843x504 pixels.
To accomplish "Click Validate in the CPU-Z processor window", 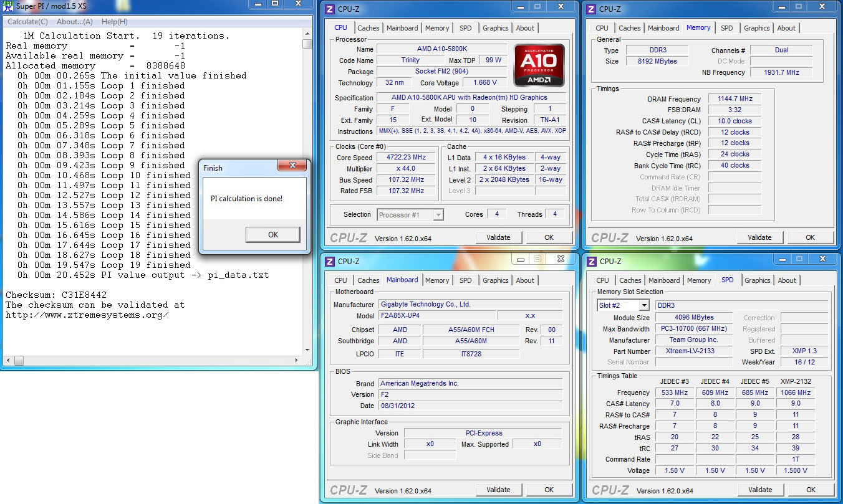I will click(498, 237).
